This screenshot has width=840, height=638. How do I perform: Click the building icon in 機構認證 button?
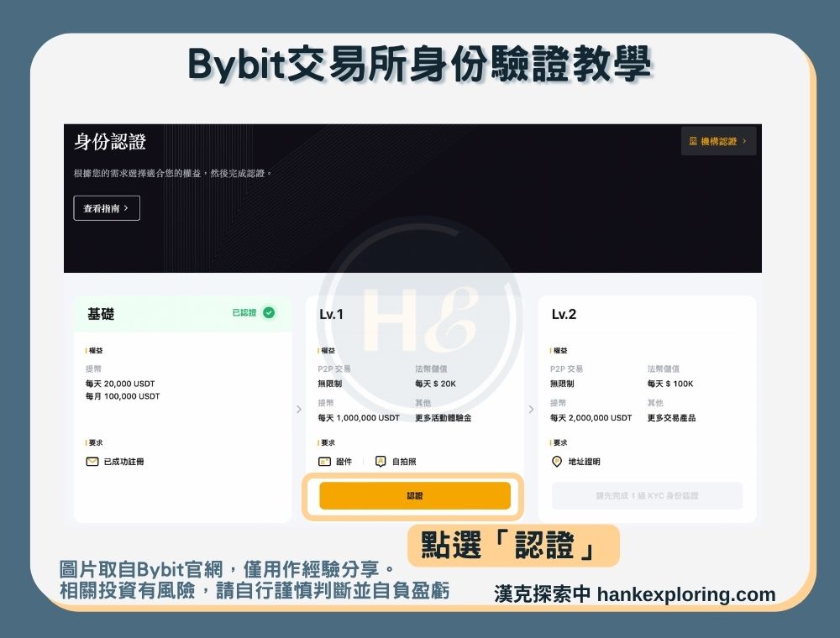point(693,141)
